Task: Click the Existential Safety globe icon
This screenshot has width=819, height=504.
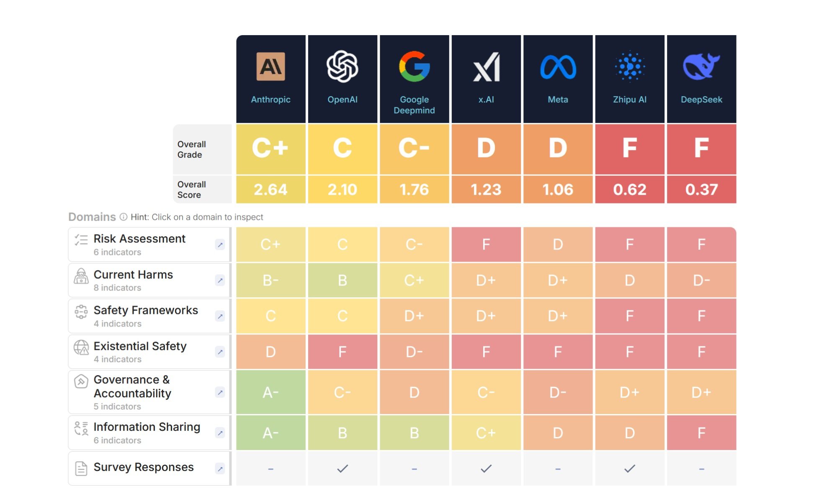Action: (x=80, y=347)
